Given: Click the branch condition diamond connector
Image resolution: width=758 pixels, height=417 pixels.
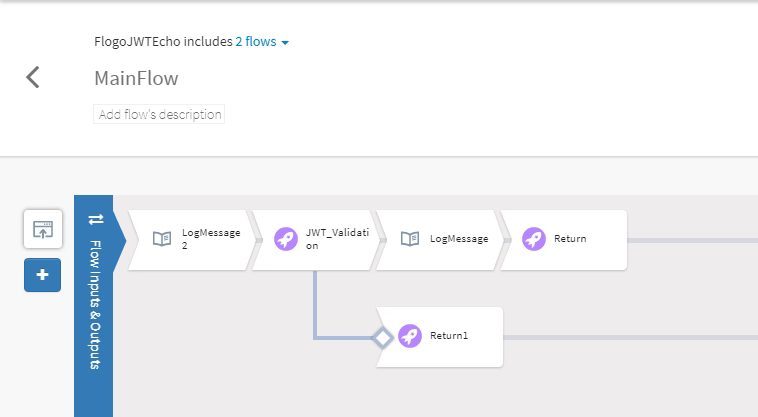Looking at the screenshot, I should (382, 337).
